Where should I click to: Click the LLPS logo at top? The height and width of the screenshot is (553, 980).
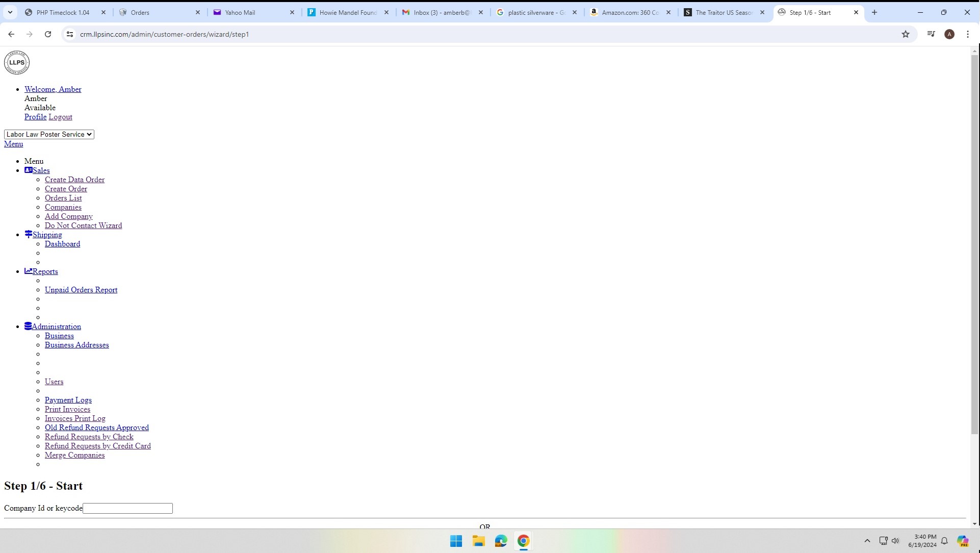pyautogui.click(x=17, y=62)
